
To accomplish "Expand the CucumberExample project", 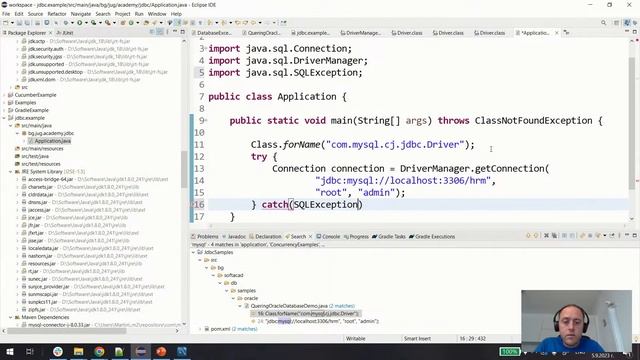I will tap(4, 95).
